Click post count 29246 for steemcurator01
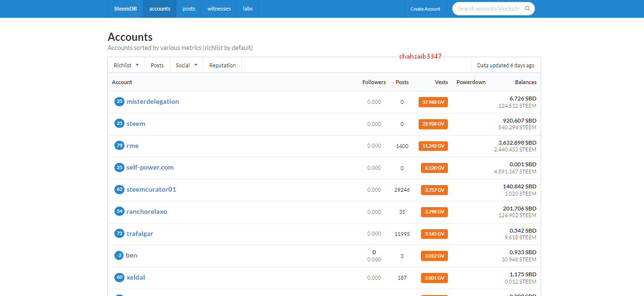Viewport: 644px width, 296px height. 402,190
